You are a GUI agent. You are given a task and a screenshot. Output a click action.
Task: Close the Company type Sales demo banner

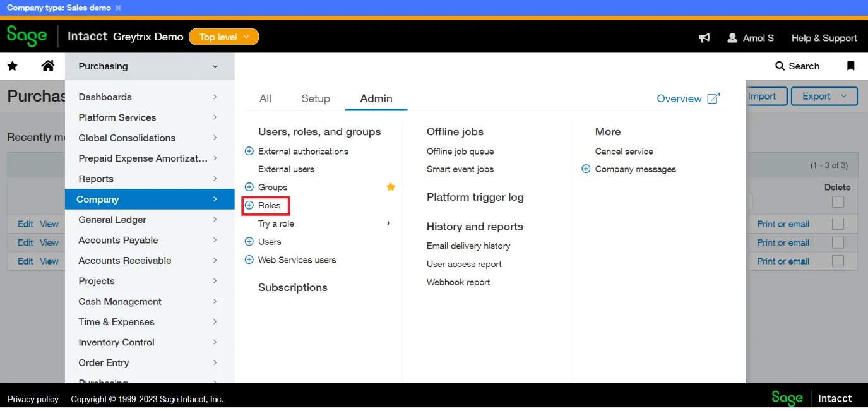118,8
